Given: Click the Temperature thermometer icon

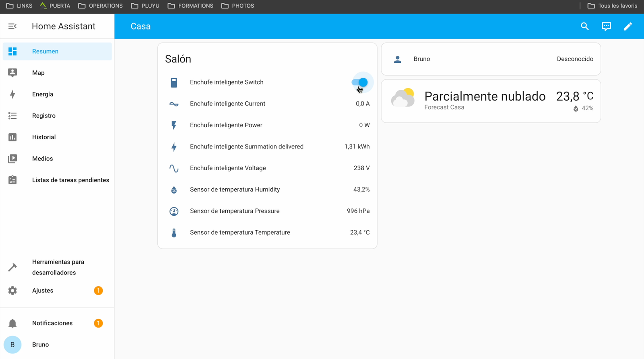Looking at the screenshot, I should click(174, 233).
